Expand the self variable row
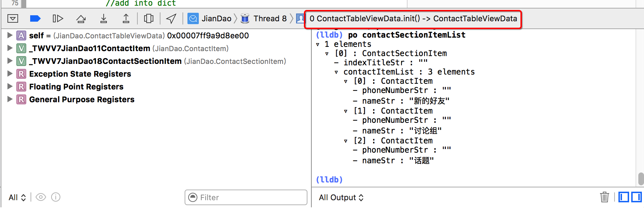The height and width of the screenshot is (208, 644). pyautogui.click(x=10, y=35)
